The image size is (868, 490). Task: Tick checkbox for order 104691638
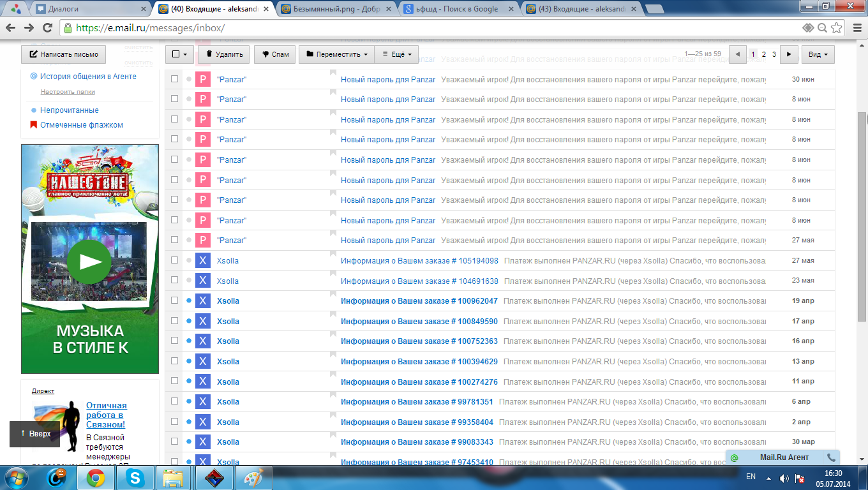pyautogui.click(x=174, y=281)
